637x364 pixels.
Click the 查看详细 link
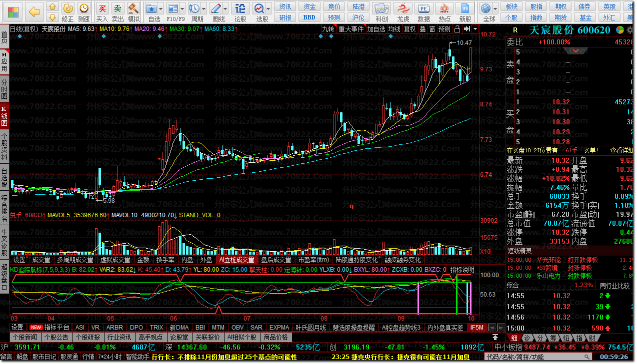tap(621, 150)
